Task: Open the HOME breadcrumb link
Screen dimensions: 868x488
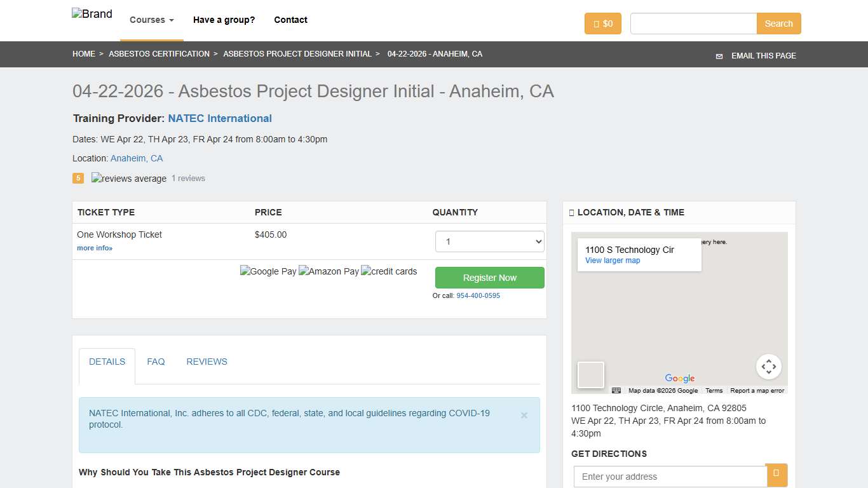Action: 84,54
